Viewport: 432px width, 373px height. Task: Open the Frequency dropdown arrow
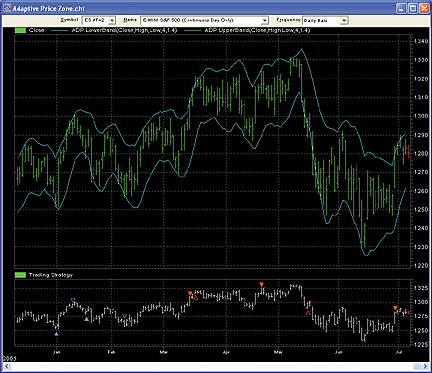coord(344,21)
